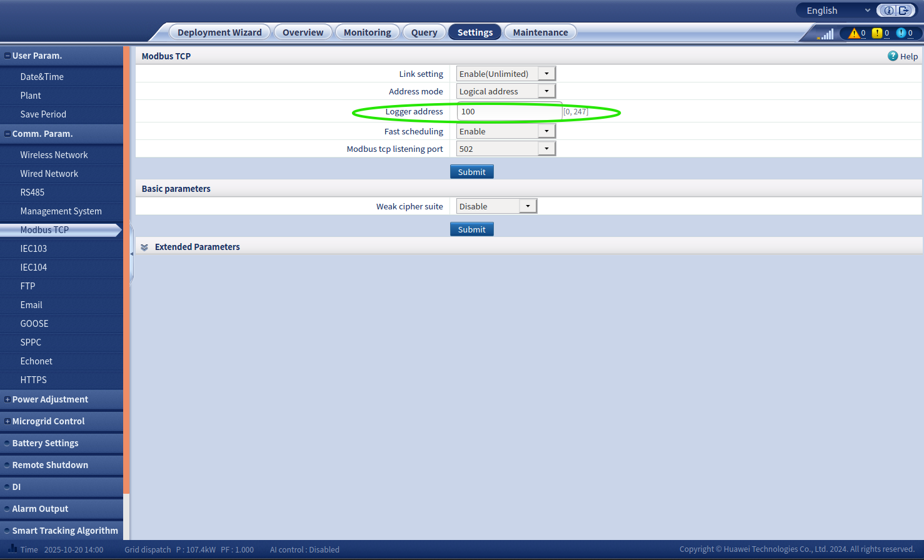Click the bar chart icon beside Time
The image size is (924, 560).
click(12, 549)
